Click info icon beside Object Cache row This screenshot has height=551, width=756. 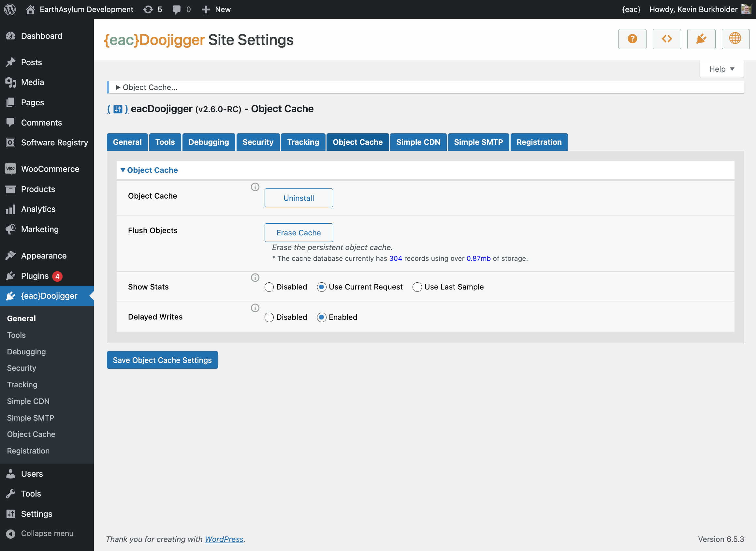coord(255,187)
